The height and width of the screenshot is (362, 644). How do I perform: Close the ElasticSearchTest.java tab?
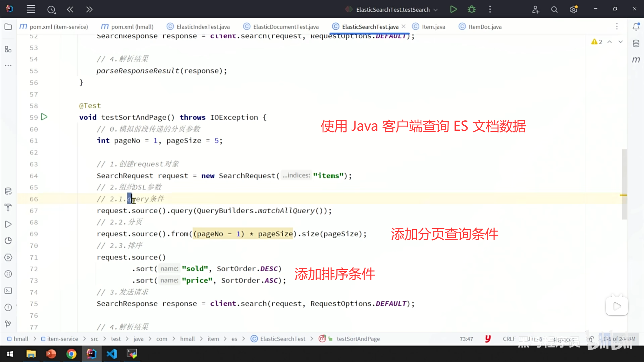404,26
